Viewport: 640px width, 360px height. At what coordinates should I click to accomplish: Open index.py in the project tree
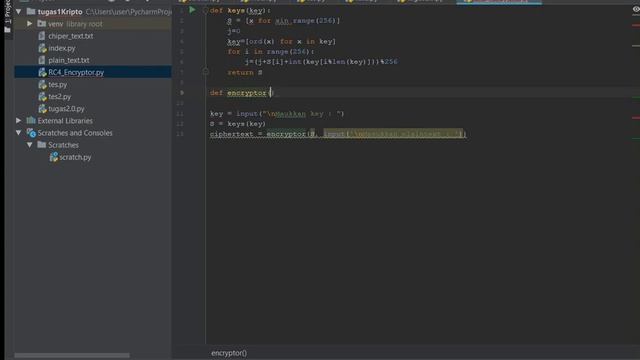click(x=62, y=48)
